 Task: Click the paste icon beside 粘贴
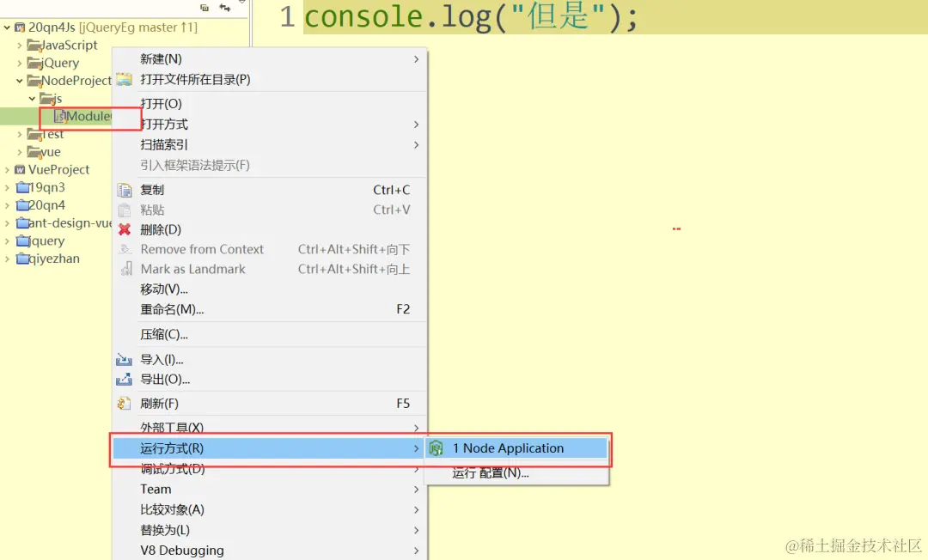pyautogui.click(x=125, y=210)
